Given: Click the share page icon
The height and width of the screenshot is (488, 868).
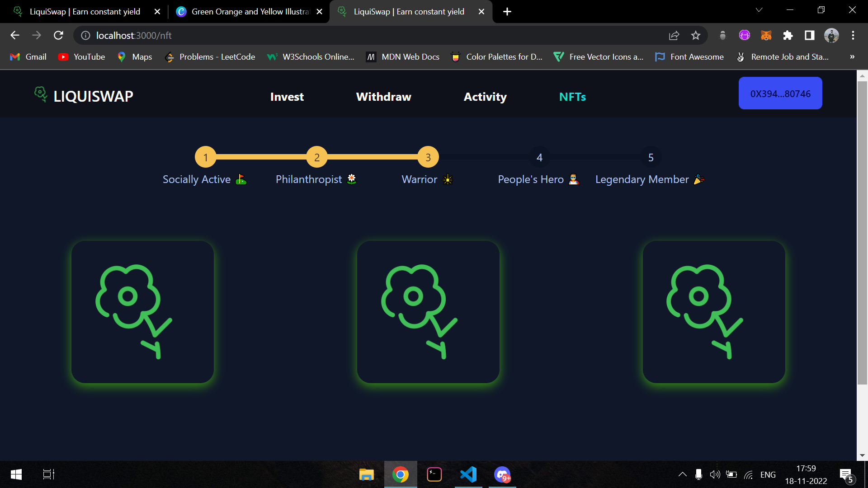Looking at the screenshot, I should pyautogui.click(x=674, y=35).
